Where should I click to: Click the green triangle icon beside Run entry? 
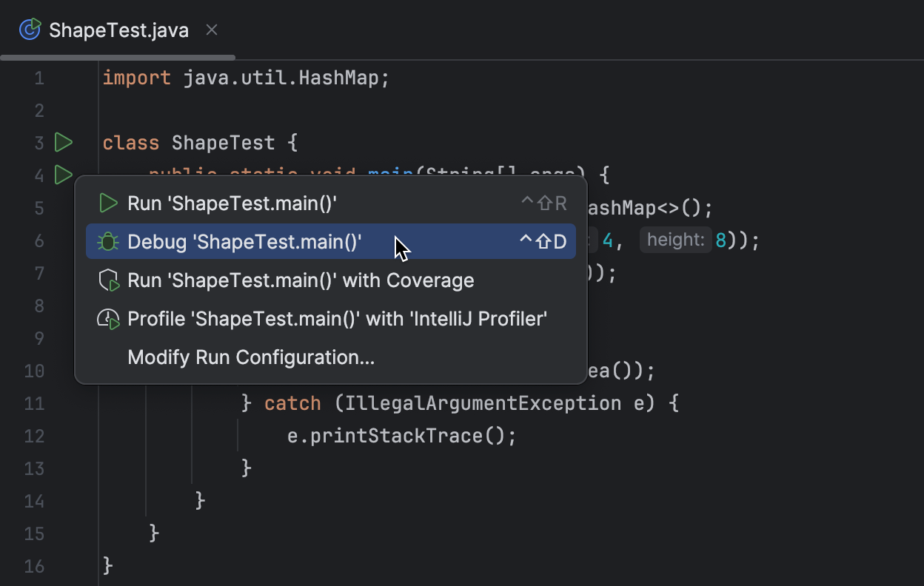click(108, 203)
